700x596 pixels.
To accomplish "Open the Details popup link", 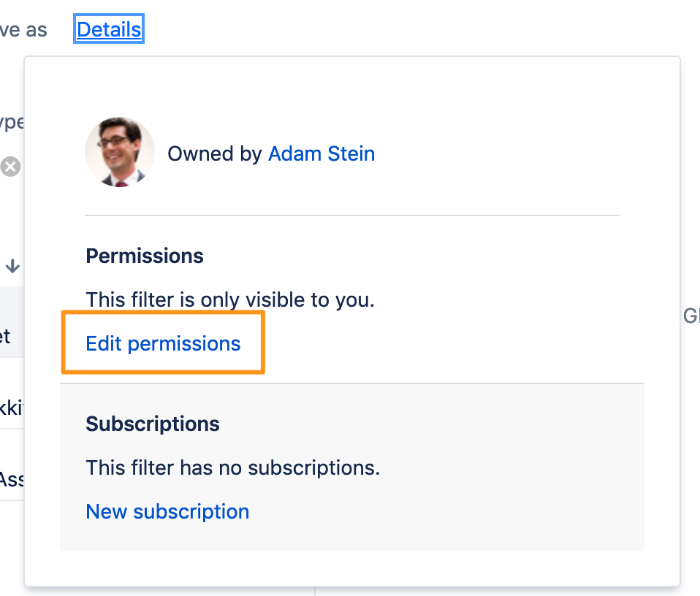I will point(109,29).
